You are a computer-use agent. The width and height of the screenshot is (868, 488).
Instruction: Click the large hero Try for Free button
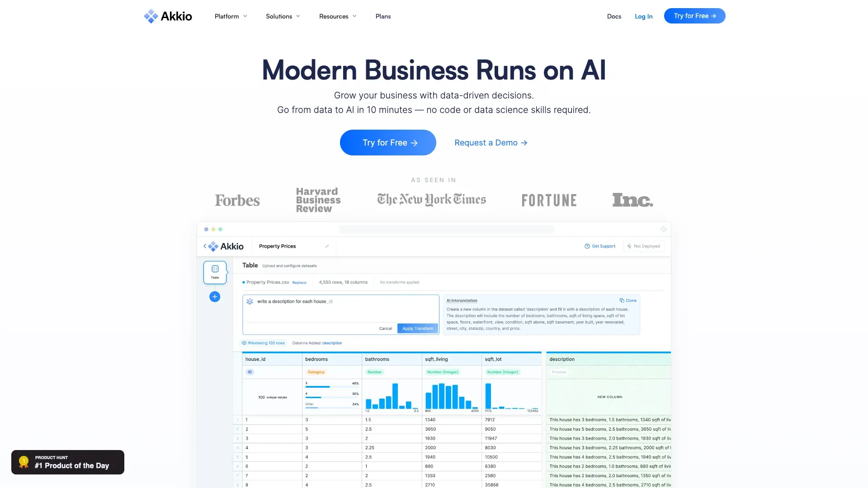click(x=388, y=143)
